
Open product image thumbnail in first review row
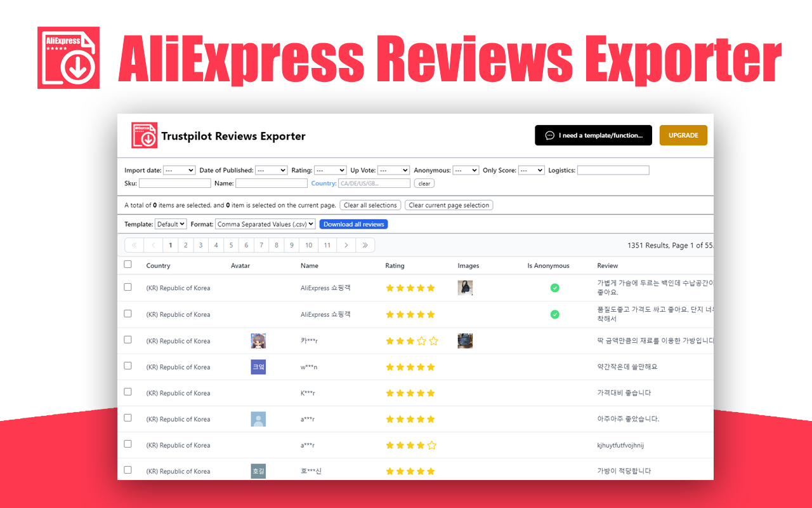(x=465, y=288)
